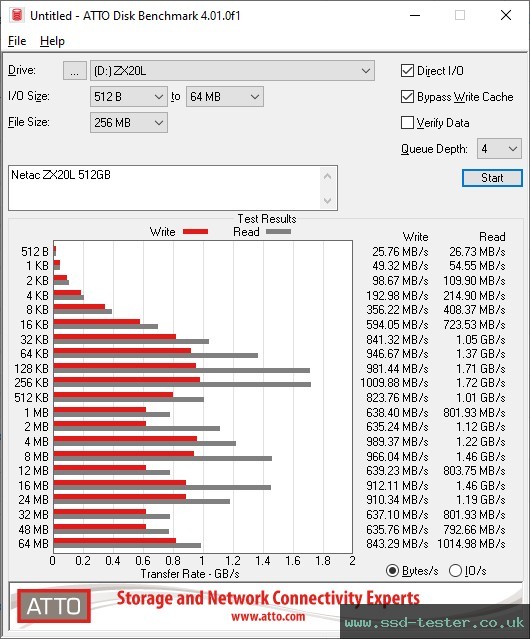This screenshot has height=639, width=530.
Task: Click the Read column header in results
Action: (492, 237)
